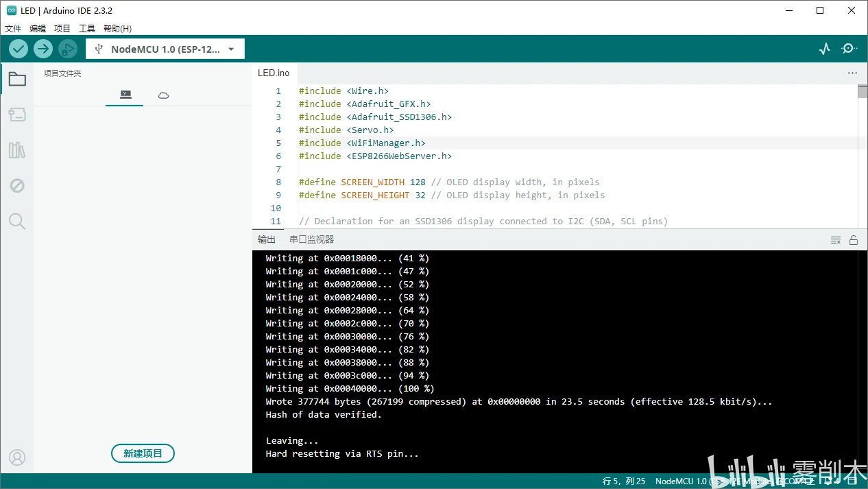The width and height of the screenshot is (868, 489).
Task: Click the Adafruit_GFX.h include line
Action: pos(365,104)
